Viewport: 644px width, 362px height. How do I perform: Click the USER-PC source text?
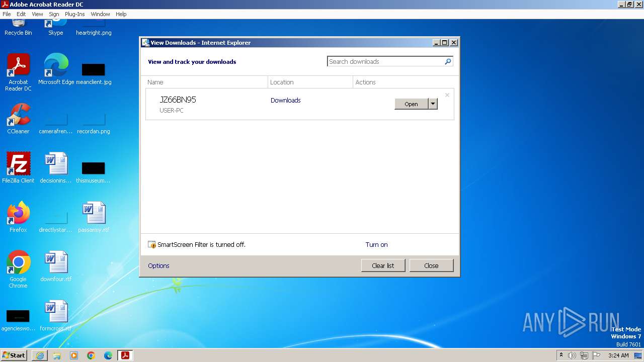click(172, 110)
